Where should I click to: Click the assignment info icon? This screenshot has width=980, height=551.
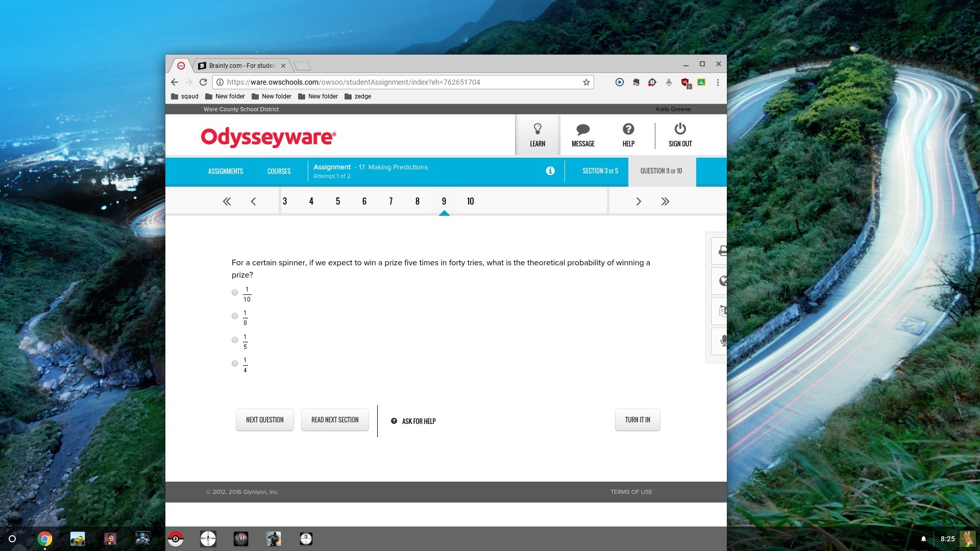click(550, 171)
